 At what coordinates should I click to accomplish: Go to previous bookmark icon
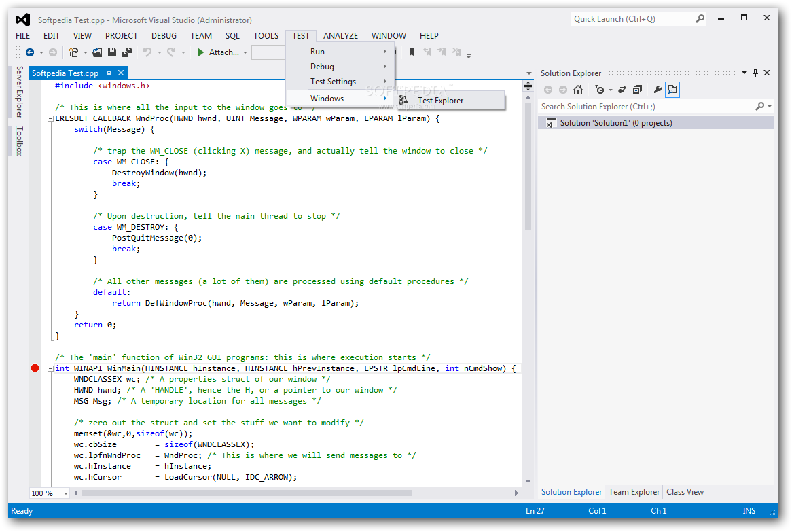coord(427,52)
